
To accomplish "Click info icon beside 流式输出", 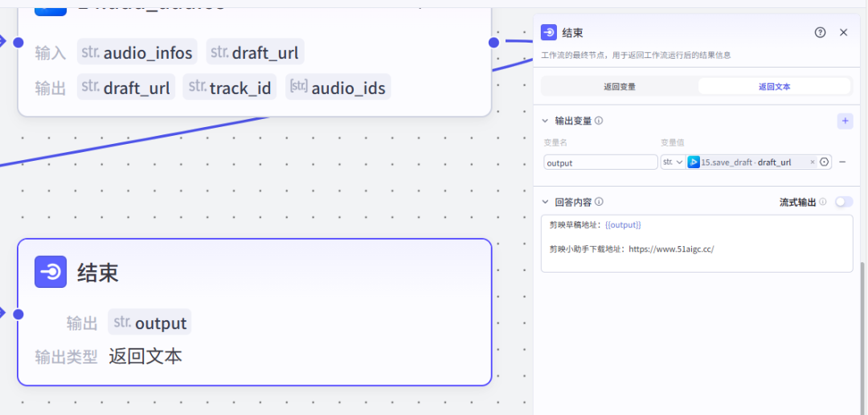I will pyautogui.click(x=823, y=202).
